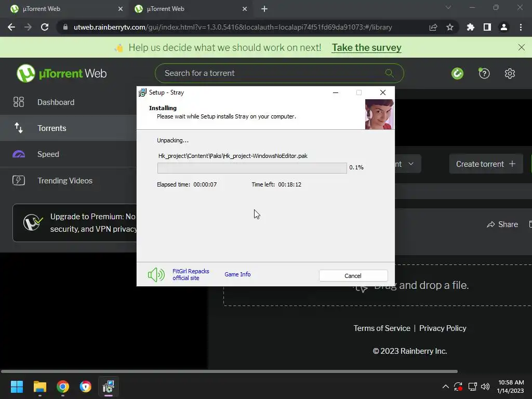This screenshot has height=399, width=532.
Task: Click Setup installer taskbar icon
Action: [109, 387]
